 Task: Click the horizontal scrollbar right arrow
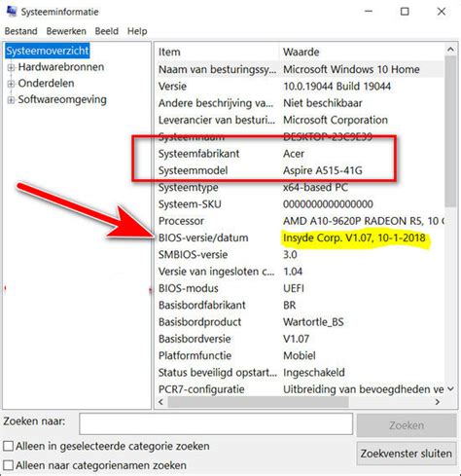(x=438, y=402)
